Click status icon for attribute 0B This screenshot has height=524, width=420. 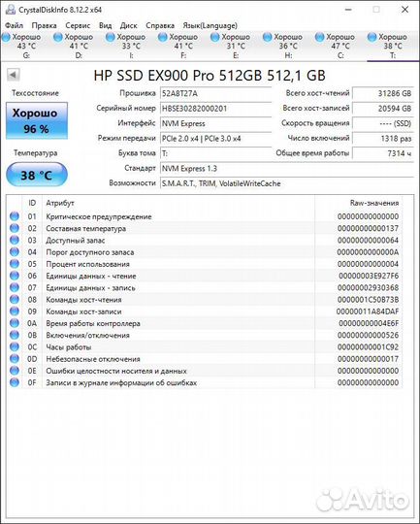point(15,335)
